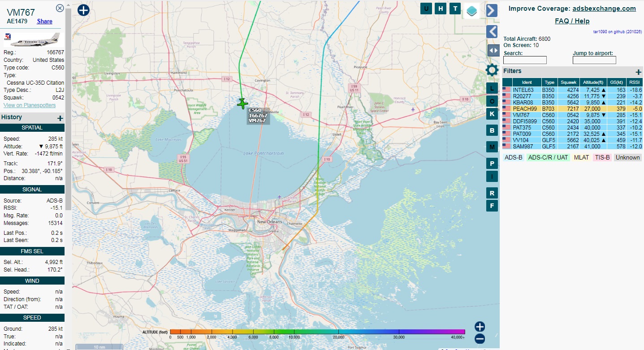Viewport: 644px width, 350px height.
Task: Toggle the H map button
Action: point(441,8)
